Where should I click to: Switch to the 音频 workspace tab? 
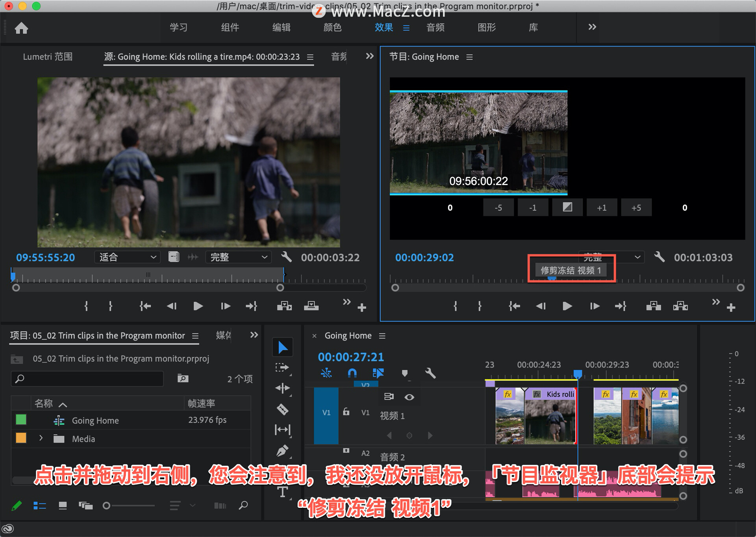(435, 28)
